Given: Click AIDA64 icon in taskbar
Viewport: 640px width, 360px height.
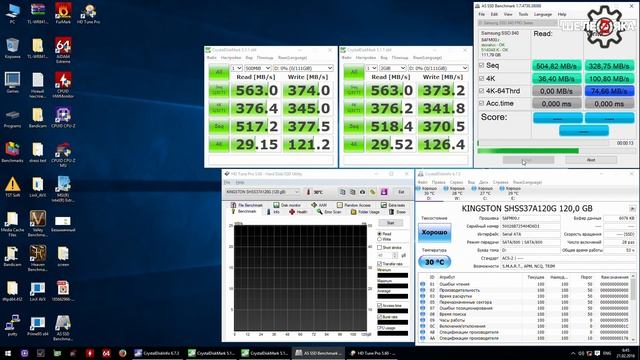Looking at the screenshot, I should [x=106, y=353].
